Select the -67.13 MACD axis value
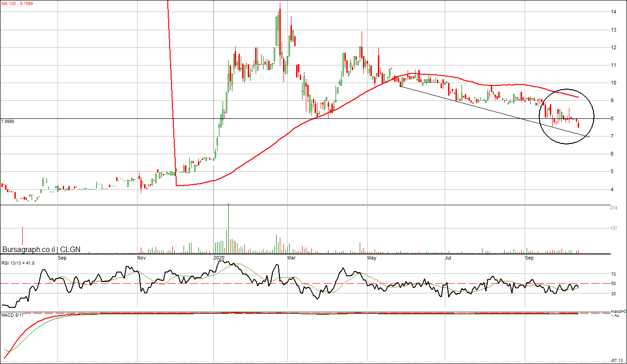 617,360
